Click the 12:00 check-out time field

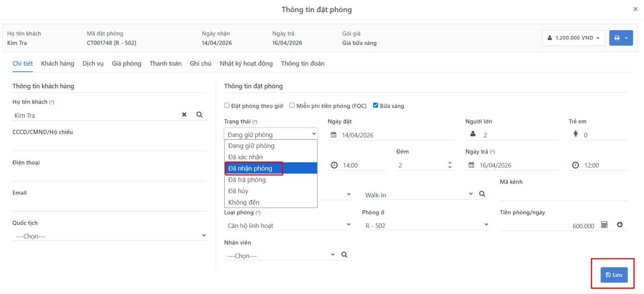click(x=605, y=165)
